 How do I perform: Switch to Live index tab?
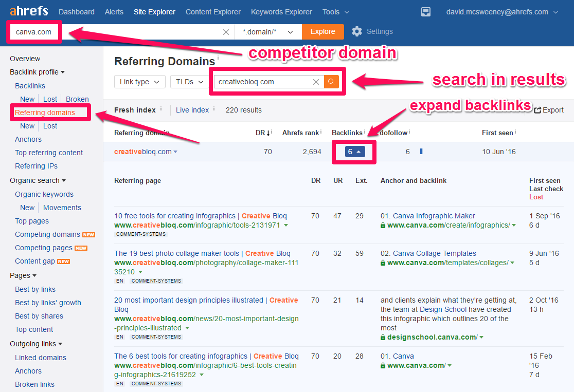click(x=192, y=110)
